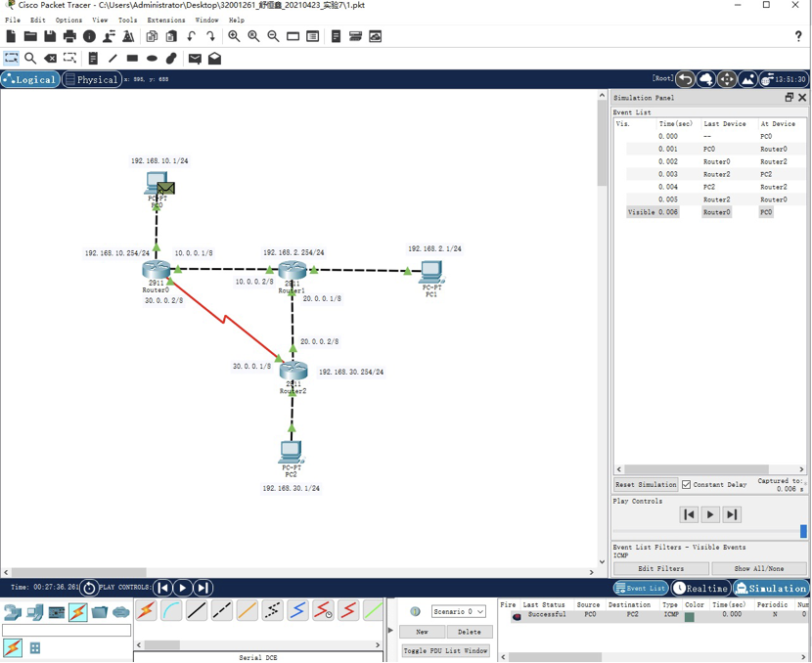Click the Reset Simulation button

coord(646,484)
